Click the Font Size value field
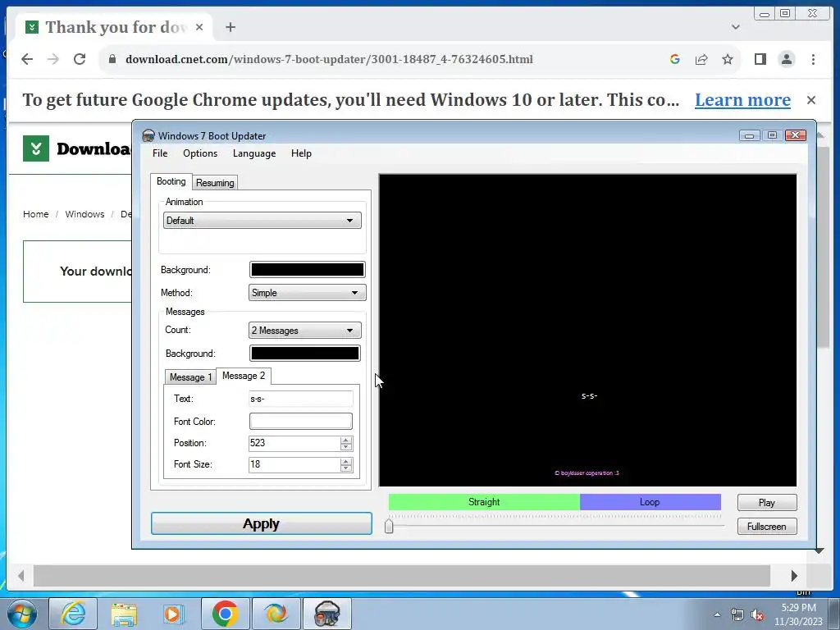Screen dimensions: 840x630 tap(294, 464)
